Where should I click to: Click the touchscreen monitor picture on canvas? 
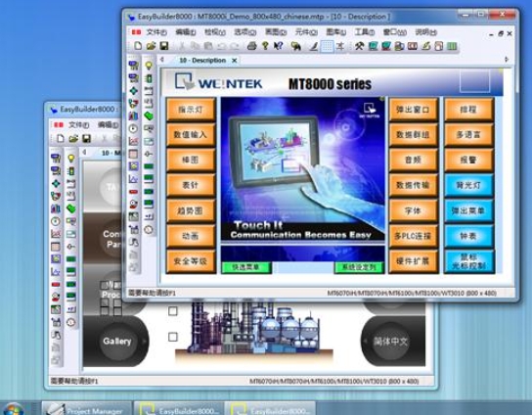[x=274, y=152]
